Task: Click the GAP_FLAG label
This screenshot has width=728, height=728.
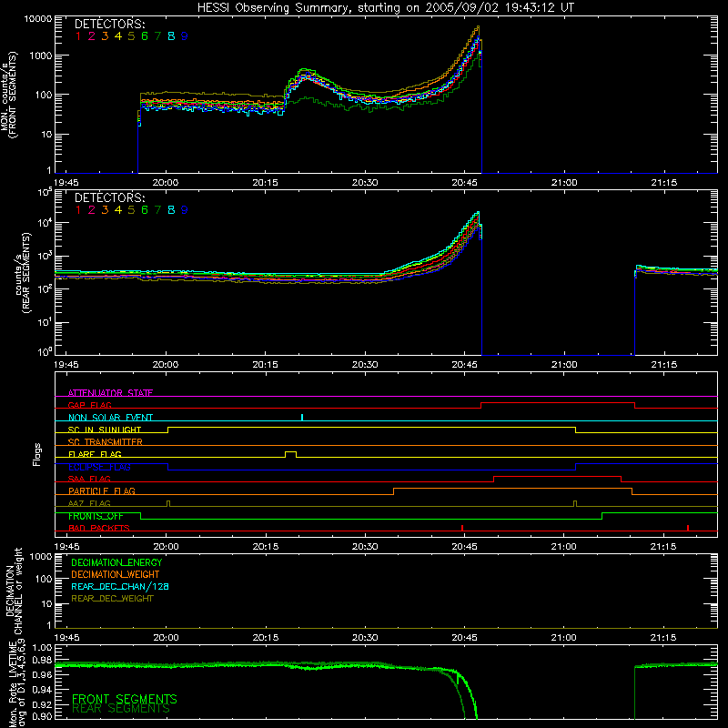Action: 89,405
